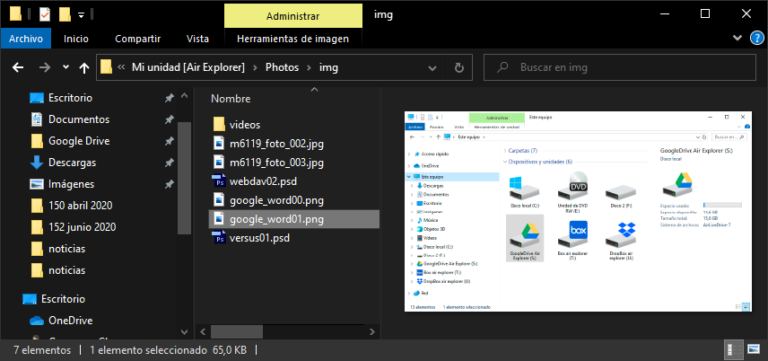Click the Administrar contextual tab
The image size is (768, 361).
coord(293,16)
